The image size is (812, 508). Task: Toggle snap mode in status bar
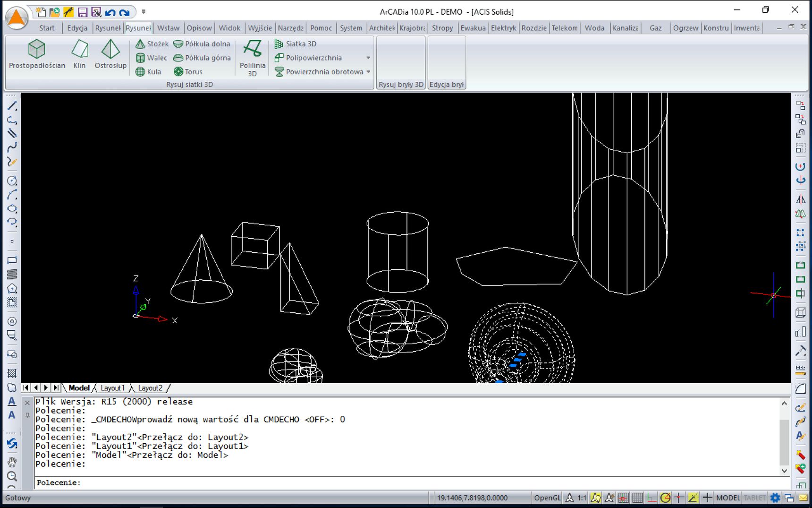[624, 498]
